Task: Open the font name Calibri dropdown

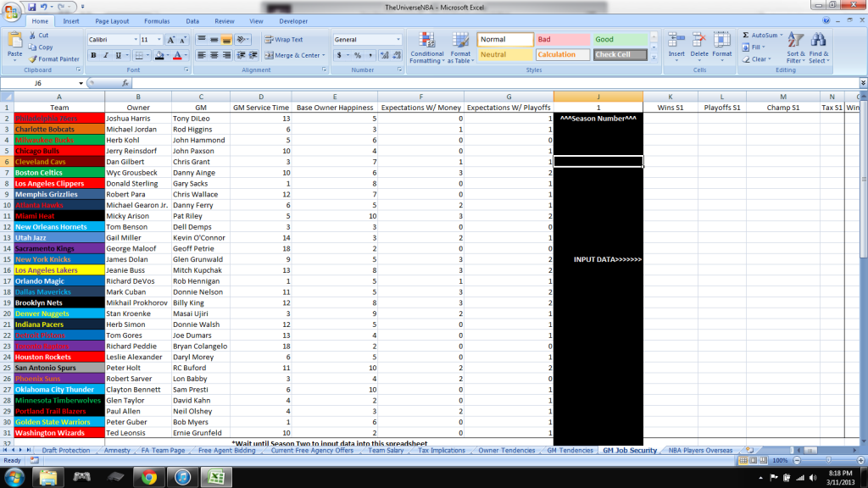Action: pyautogui.click(x=136, y=40)
